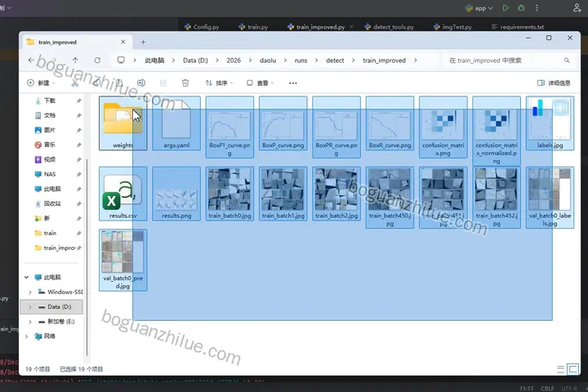Screen dimensions: 588x392
Task: Click the monitor icon in address bar
Action: click(121, 60)
